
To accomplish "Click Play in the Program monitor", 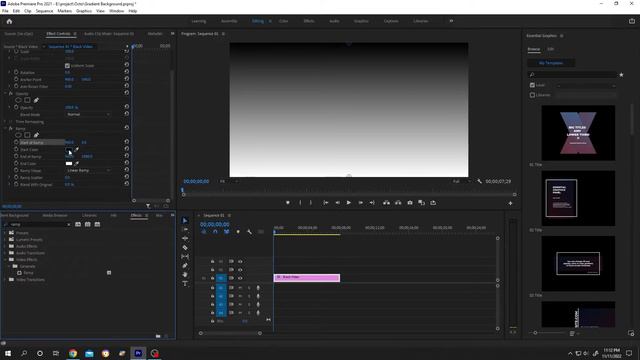I will pos(349,202).
